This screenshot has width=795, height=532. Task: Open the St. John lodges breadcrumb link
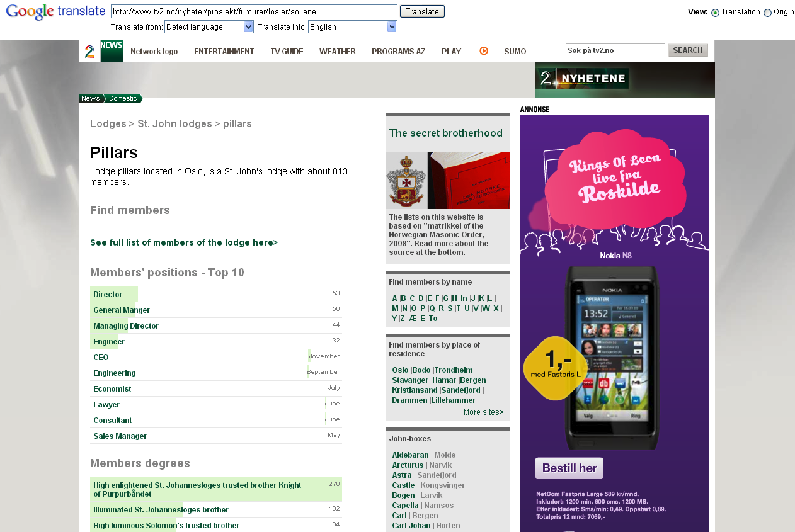pos(174,124)
